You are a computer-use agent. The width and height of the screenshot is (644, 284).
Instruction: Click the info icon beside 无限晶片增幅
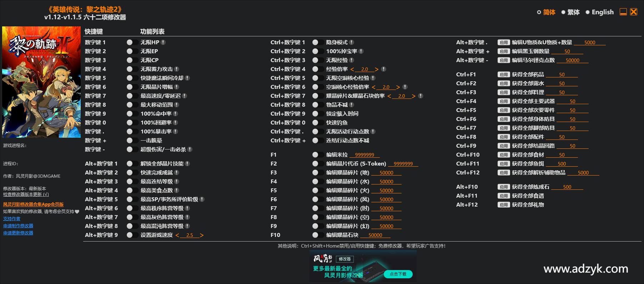coord(177,87)
